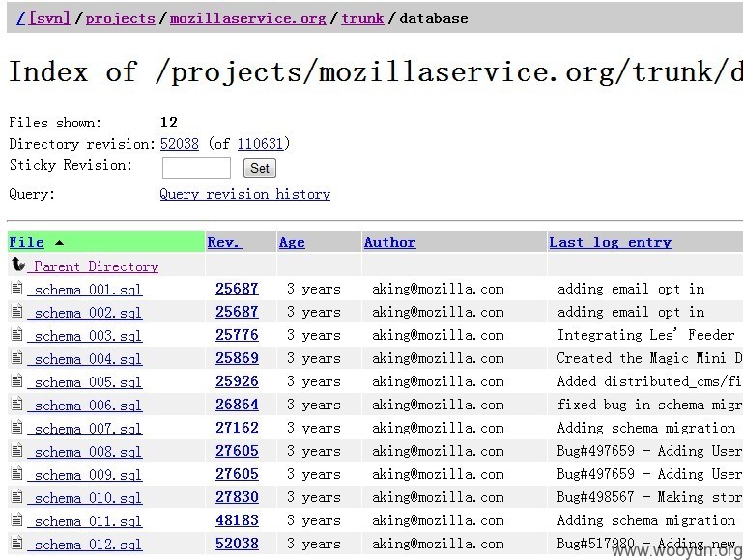Open revision 27605 for schema_009.sql
Image resolution: width=743 pixels, height=560 pixels.
pos(237,474)
